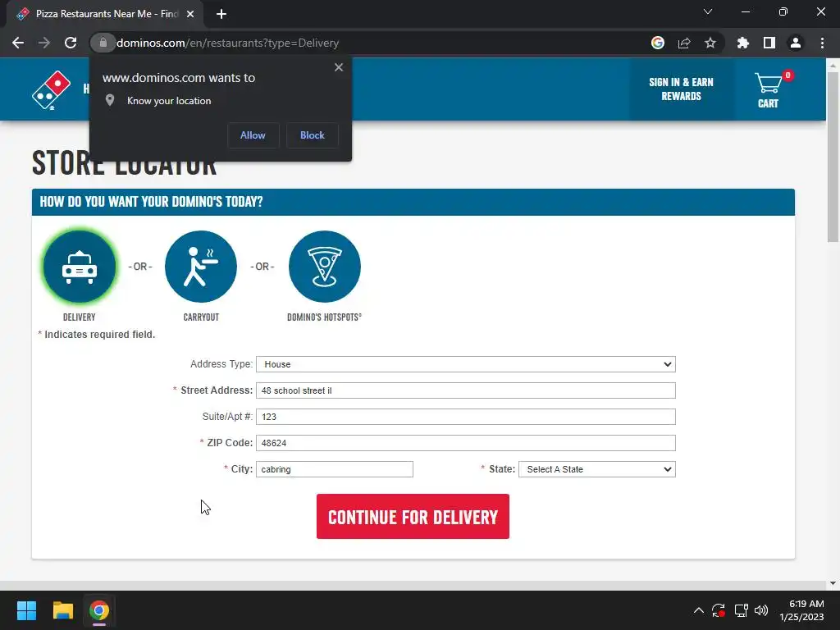This screenshot has width=840, height=630.
Task: Open File Explorer from taskbar
Action: point(62,610)
